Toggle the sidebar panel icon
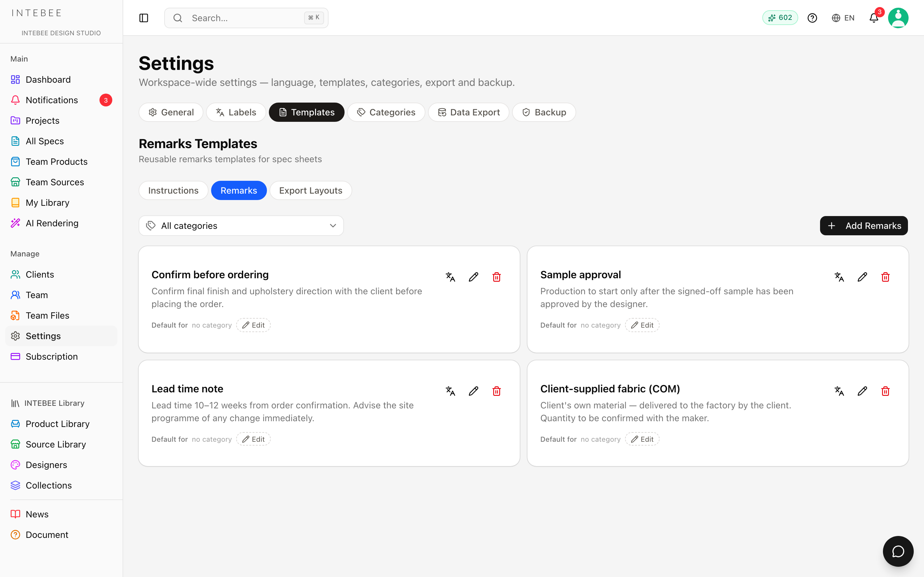Screen dimensions: 924x577 tap(143, 18)
